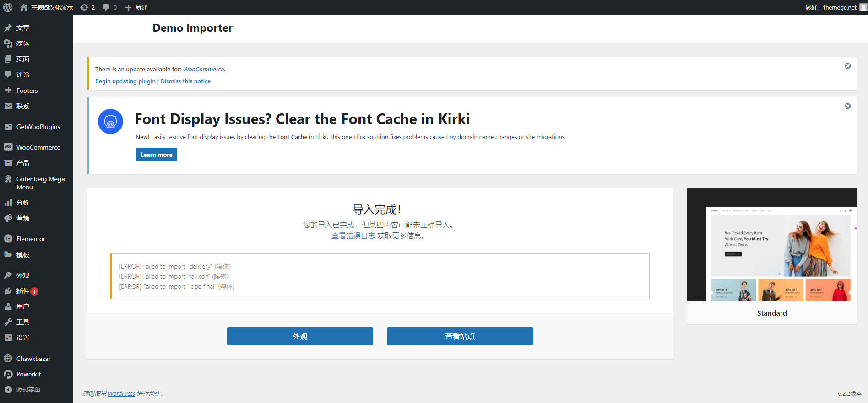Close the Kirki font cache notice
The height and width of the screenshot is (403, 868).
pyautogui.click(x=848, y=106)
